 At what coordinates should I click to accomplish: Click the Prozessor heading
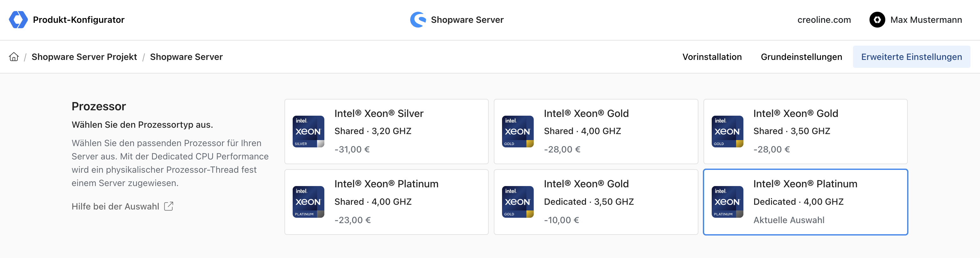tap(99, 106)
